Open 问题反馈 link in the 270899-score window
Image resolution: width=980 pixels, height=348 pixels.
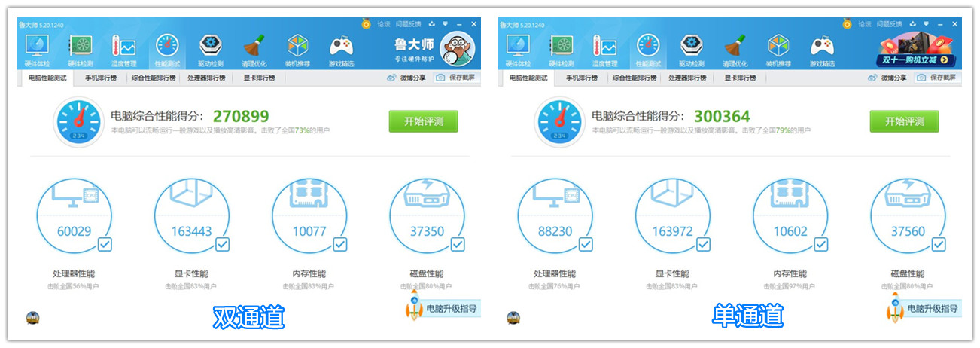(x=409, y=24)
